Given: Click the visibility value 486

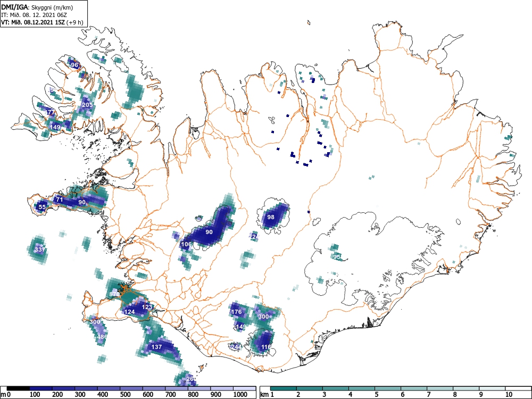Looking at the screenshot, I should (x=102, y=337).
